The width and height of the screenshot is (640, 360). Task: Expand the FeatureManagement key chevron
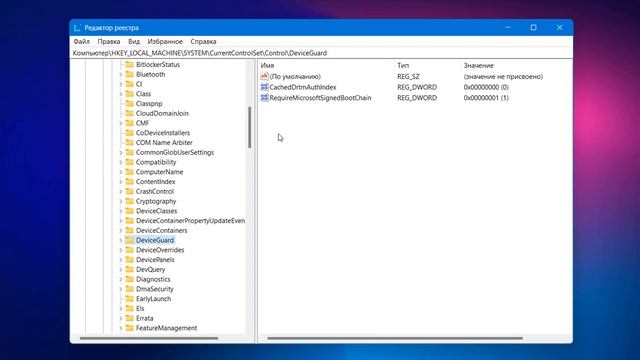121,328
